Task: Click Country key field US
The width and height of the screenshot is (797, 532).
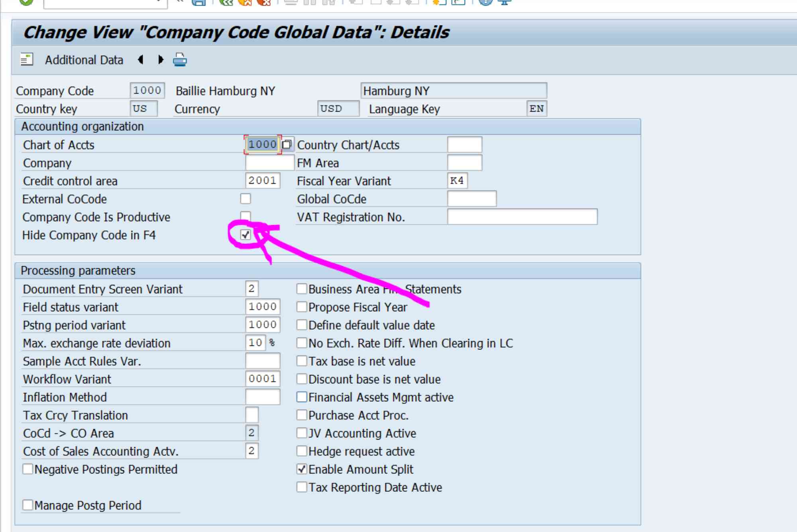Action: 144,108
